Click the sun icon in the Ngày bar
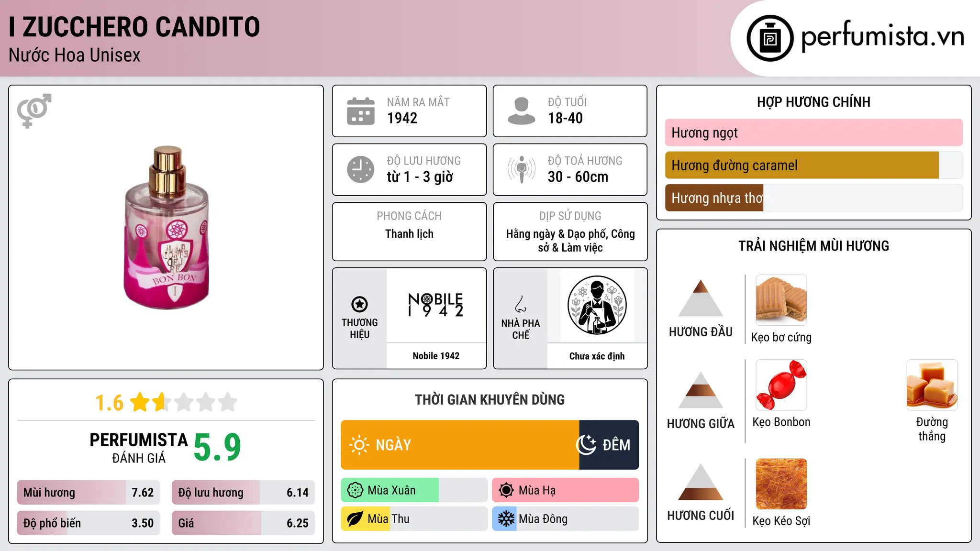 [359, 445]
